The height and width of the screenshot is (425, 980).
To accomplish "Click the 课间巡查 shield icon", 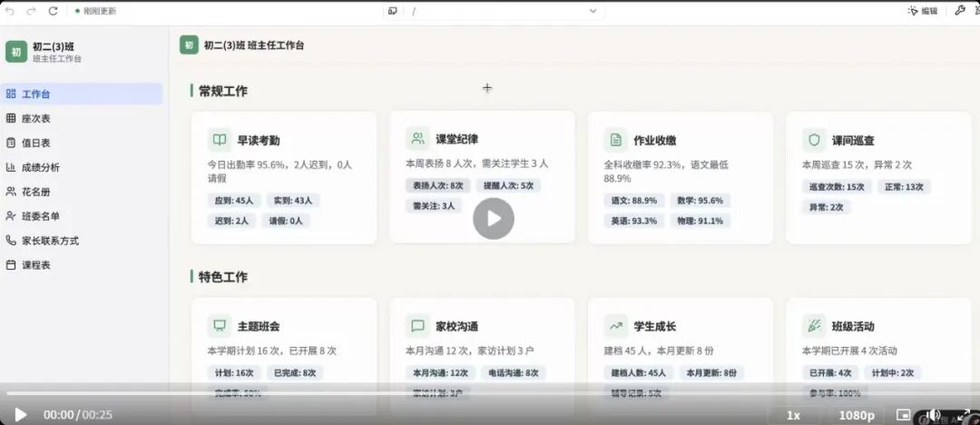I will click(814, 140).
